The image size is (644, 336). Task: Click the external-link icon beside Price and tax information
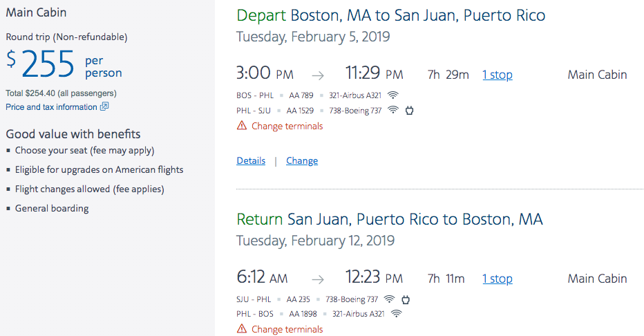coord(104,106)
